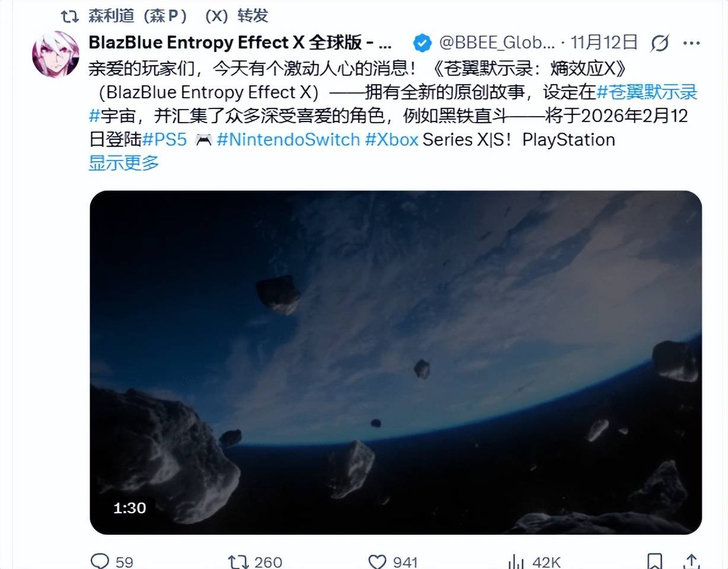
Task: Open the share icon beside bookmark
Action: [691, 561]
